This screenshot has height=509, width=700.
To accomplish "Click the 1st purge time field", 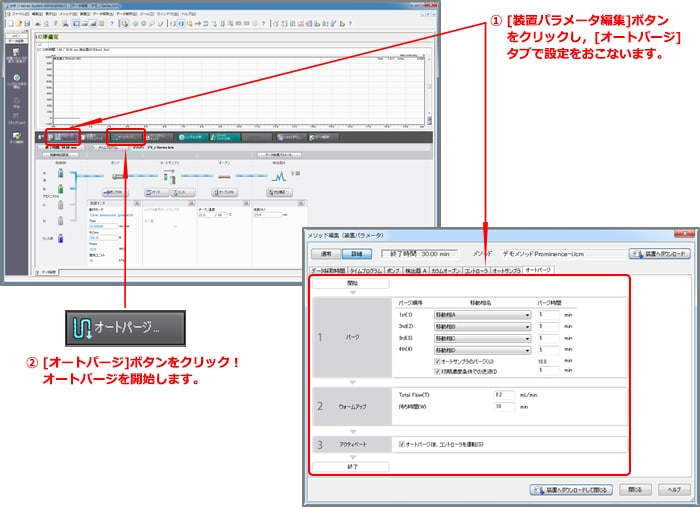I will [548, 315].
